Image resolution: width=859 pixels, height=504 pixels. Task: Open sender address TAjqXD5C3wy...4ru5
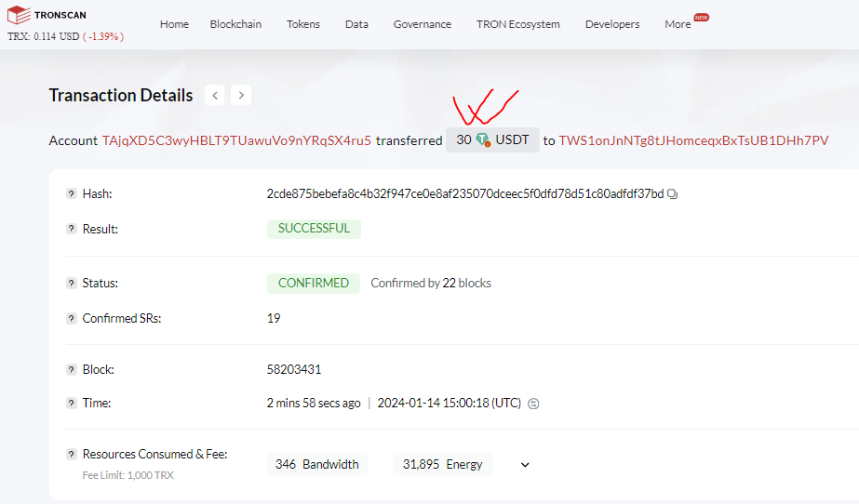click(236, 140)
